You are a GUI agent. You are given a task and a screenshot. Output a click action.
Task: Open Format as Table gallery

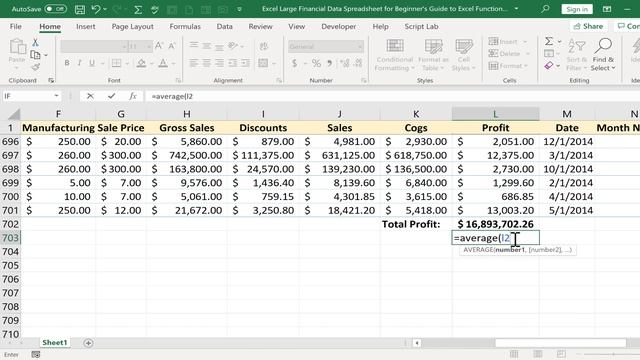click(x=433, y=55)
